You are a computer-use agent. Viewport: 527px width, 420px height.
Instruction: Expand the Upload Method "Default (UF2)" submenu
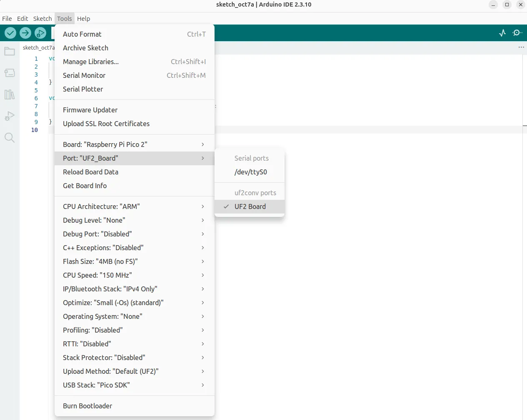[135, 371]
